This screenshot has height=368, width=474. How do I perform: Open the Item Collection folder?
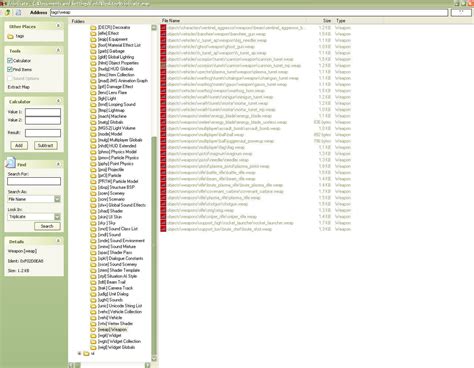click(x=112, y=75)
